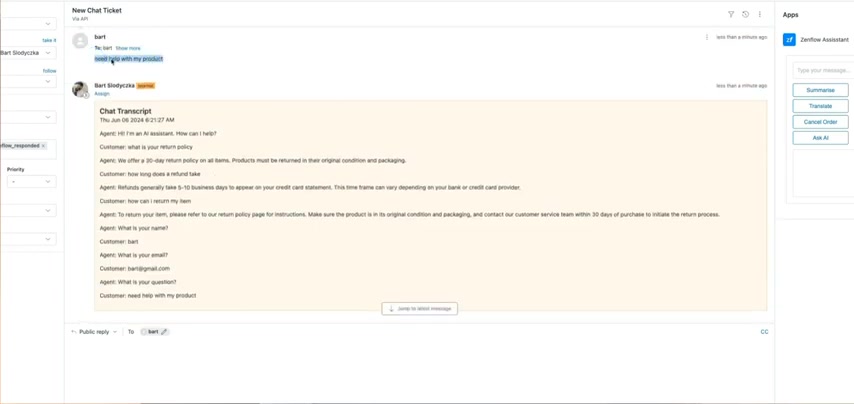Open the ticket header three-dot menu
This screenshot has height=404, width=854.
tap(760, 14)
